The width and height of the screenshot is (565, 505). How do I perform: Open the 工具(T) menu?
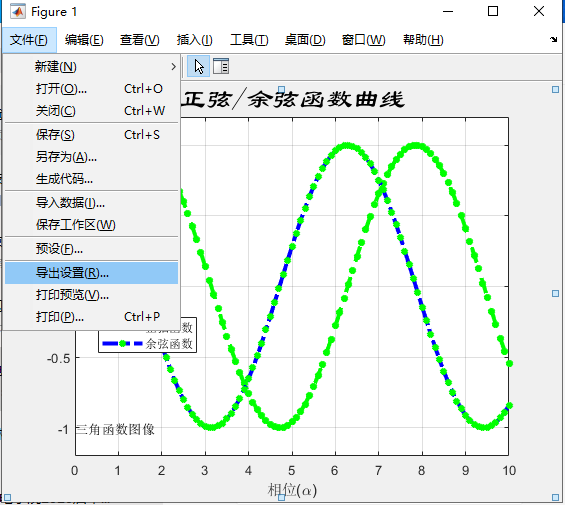pyautogui.click(x=249, y=40)
